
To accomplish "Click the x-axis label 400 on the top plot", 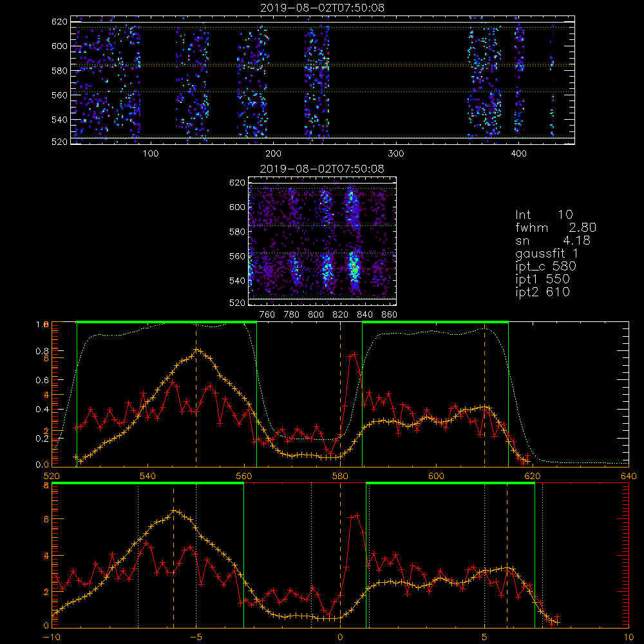I will tap(518, 154).
